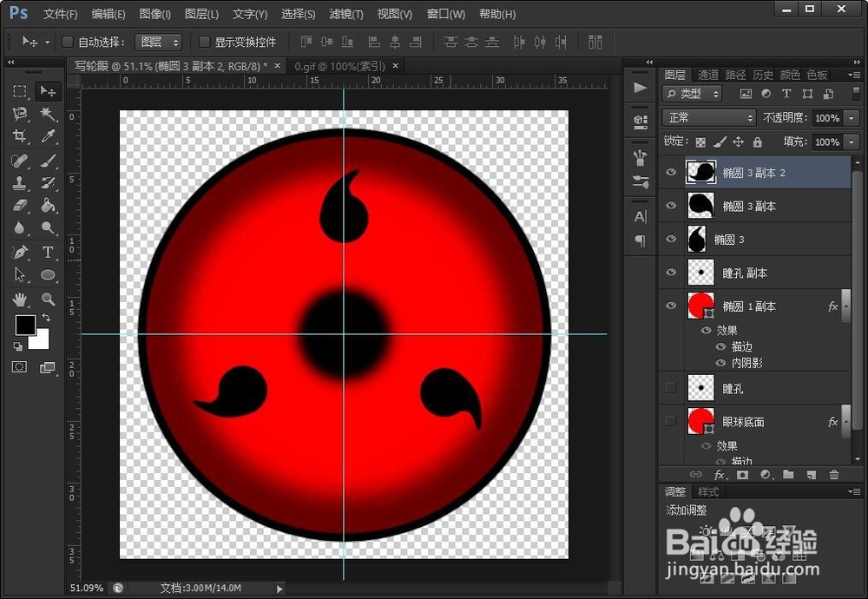Open the 文件(F) menu
This screenshot has width=868, height=599.
click(x=61, y=14)
